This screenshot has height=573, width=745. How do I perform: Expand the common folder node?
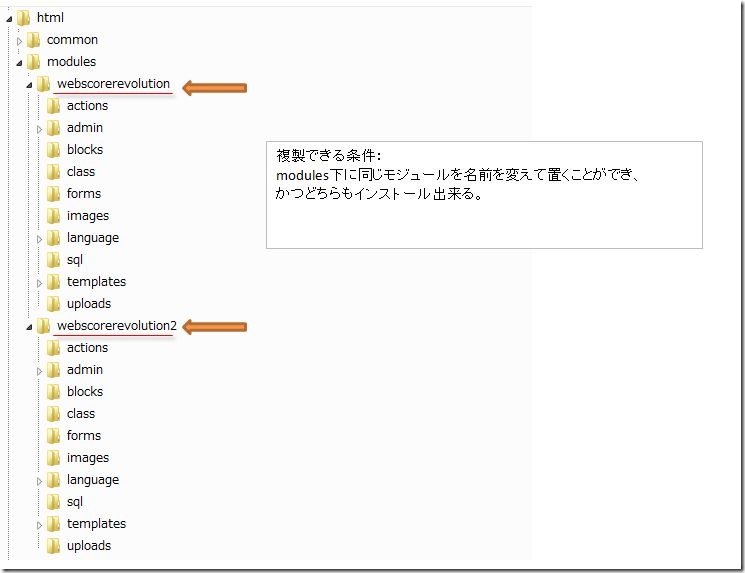pos(19,41)
